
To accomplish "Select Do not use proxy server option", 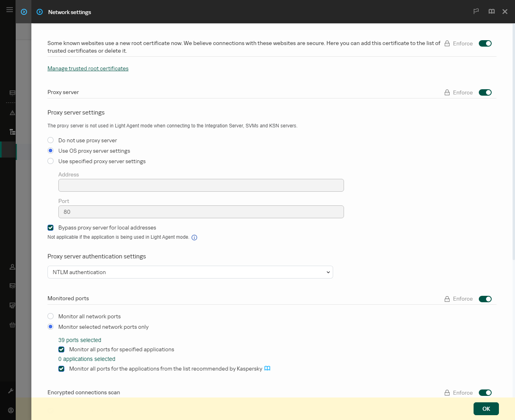I will click(51, 140).
